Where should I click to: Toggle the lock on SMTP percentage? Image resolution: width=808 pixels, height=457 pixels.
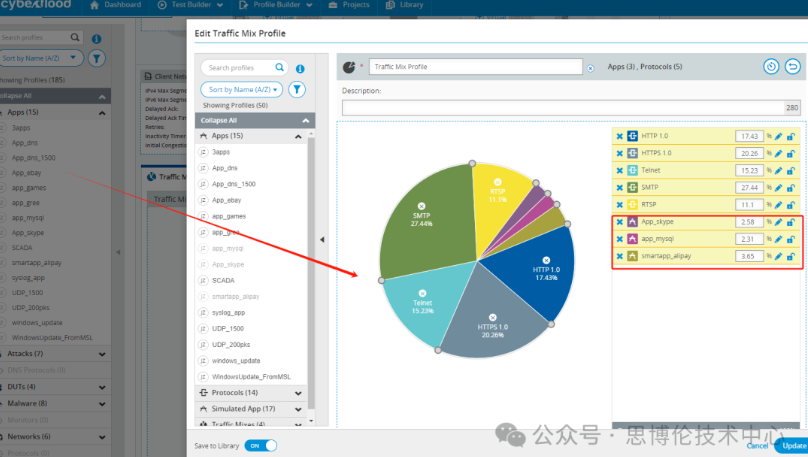(791, 187)
